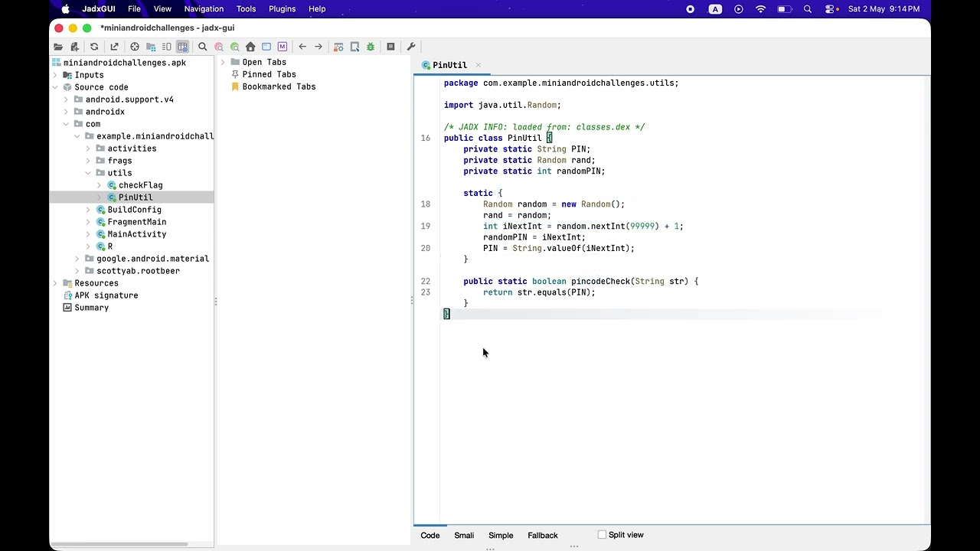
Task: Open the macOS Apple menu
Action: (65, 9)
